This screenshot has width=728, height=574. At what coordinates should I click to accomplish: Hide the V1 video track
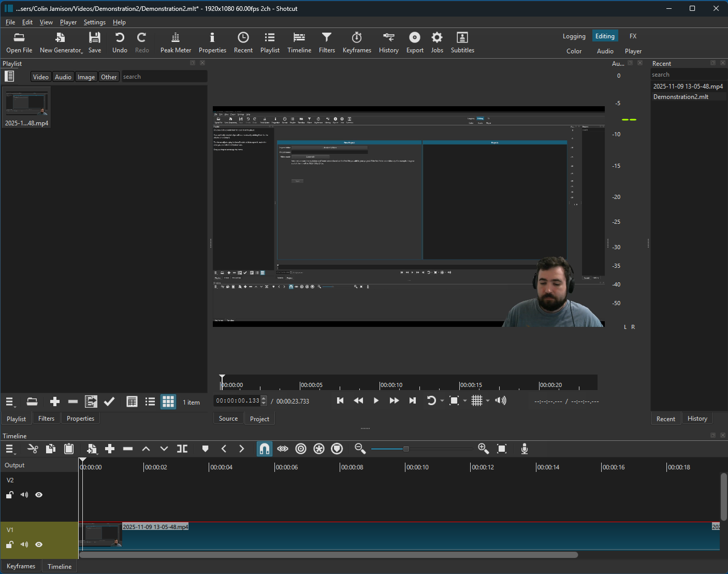(38, 544)
